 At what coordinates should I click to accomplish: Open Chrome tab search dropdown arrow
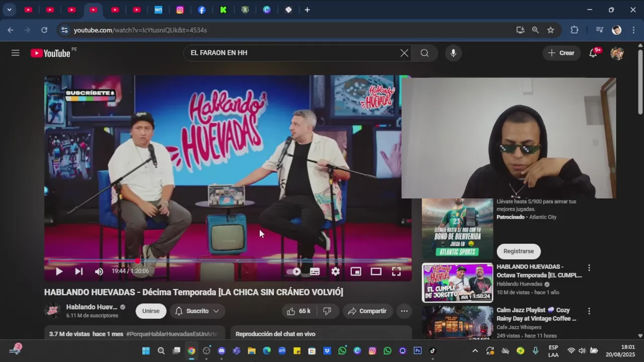(9, 10)
